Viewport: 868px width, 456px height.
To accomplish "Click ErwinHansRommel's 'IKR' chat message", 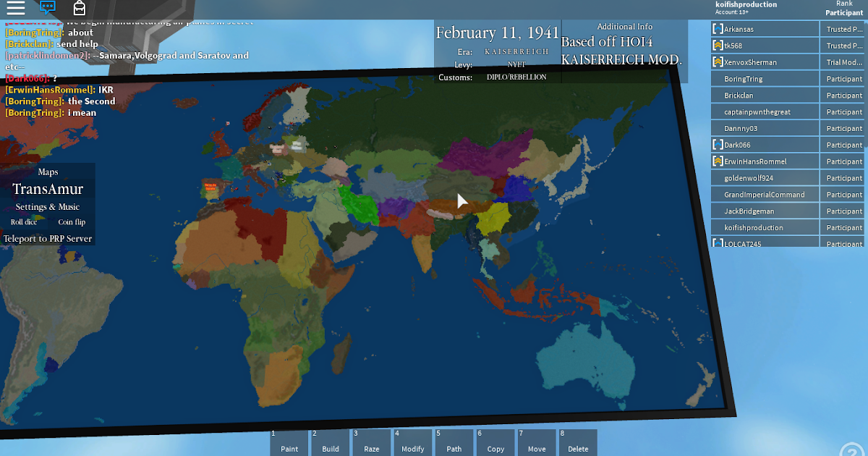I will (59, 90).
